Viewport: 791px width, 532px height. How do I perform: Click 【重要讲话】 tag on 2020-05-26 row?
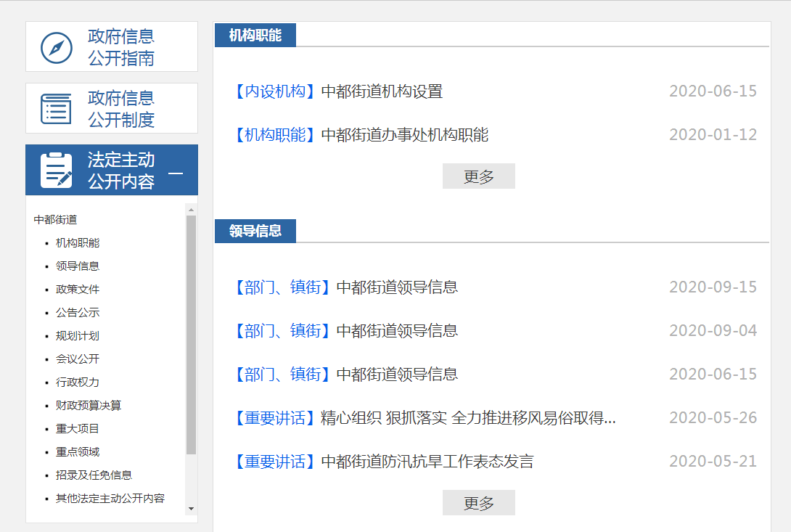(x=275, y=418)
